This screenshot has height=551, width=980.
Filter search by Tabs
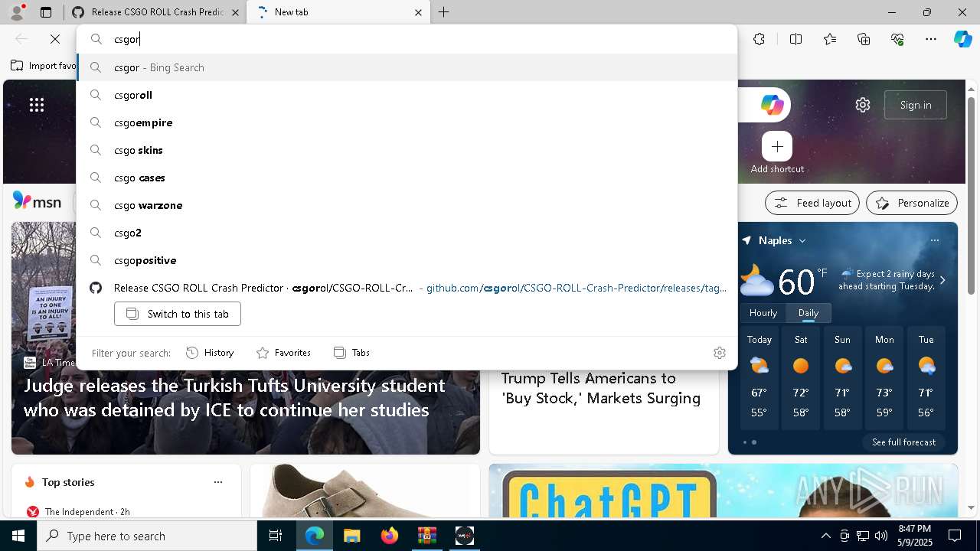pos(351,353)
